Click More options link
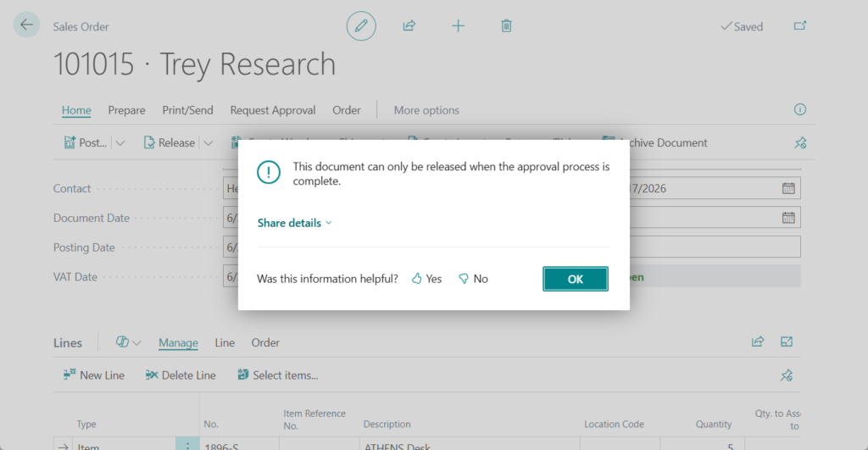Viewport: 868px width, 450px height. tap(426, 110)
